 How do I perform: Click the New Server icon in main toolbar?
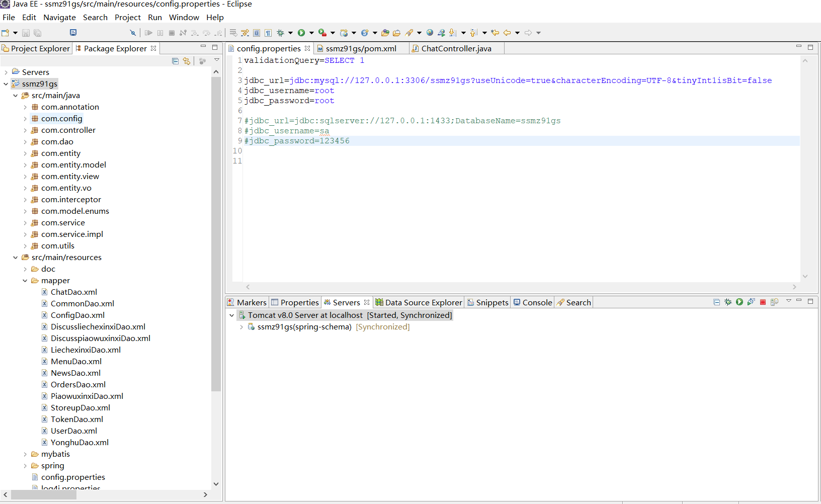(344, 33)
